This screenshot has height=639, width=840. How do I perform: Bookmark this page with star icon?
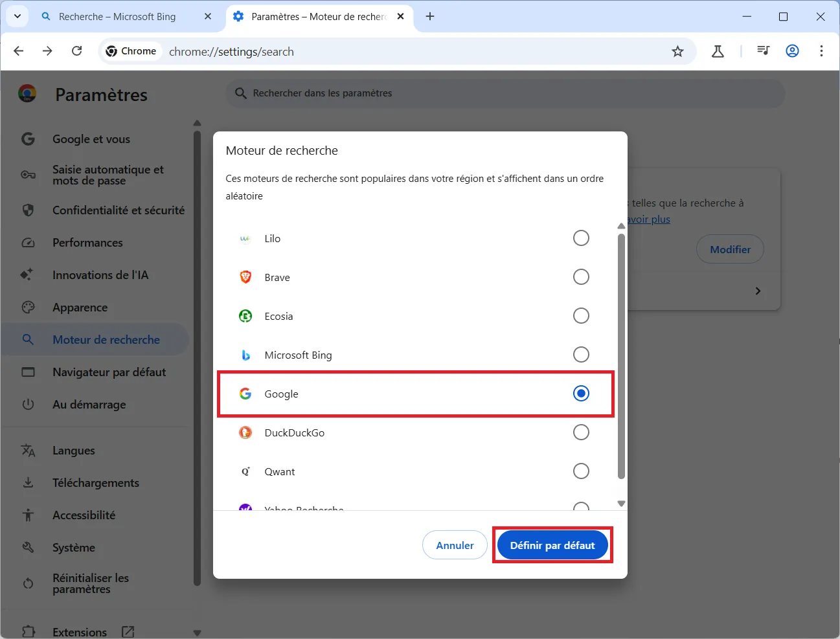pos(677,51)
